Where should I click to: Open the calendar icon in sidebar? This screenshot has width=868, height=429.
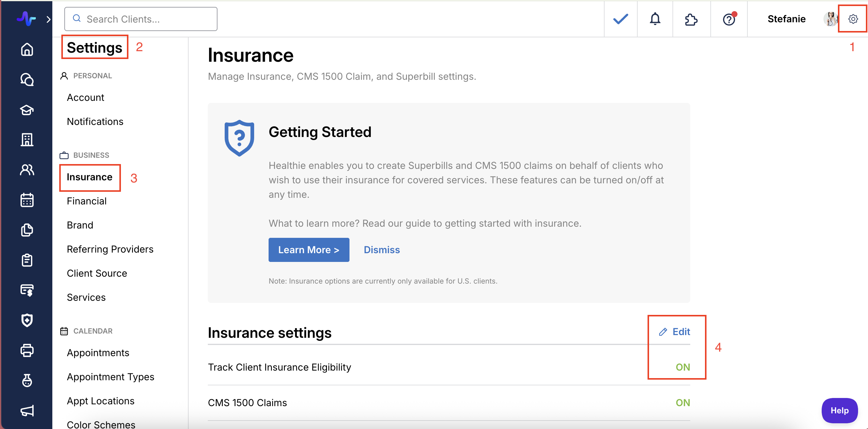tap(27, 200)
